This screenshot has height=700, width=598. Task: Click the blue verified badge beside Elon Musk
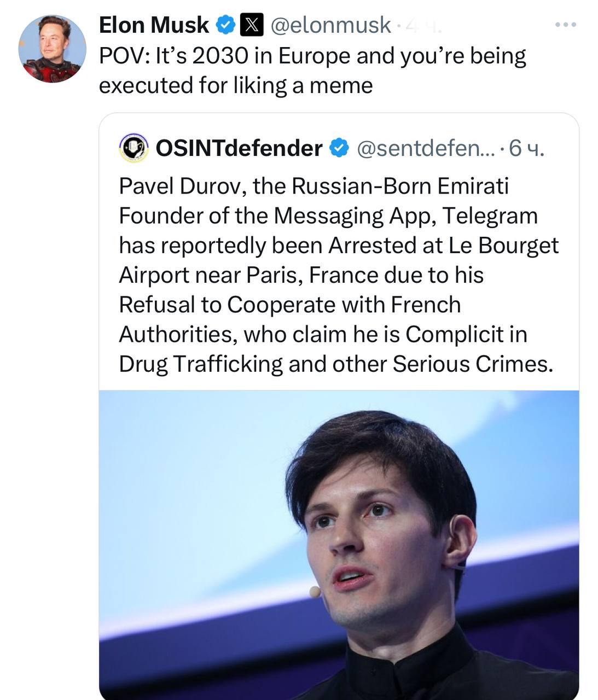[227, 25]
